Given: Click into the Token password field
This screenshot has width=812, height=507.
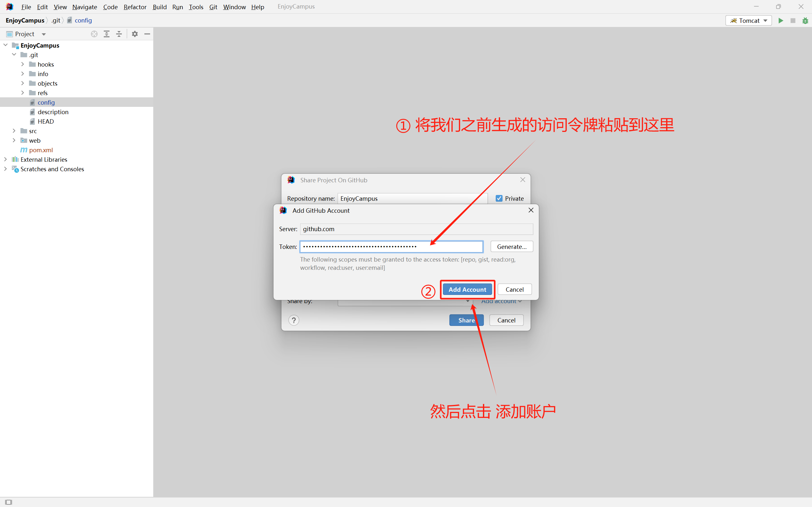Looking at the screenshot, I should coord(391,246).
